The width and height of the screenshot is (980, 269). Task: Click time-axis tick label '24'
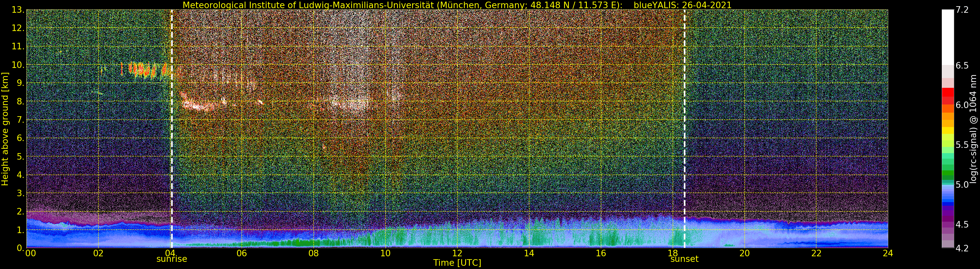point(888,253)
